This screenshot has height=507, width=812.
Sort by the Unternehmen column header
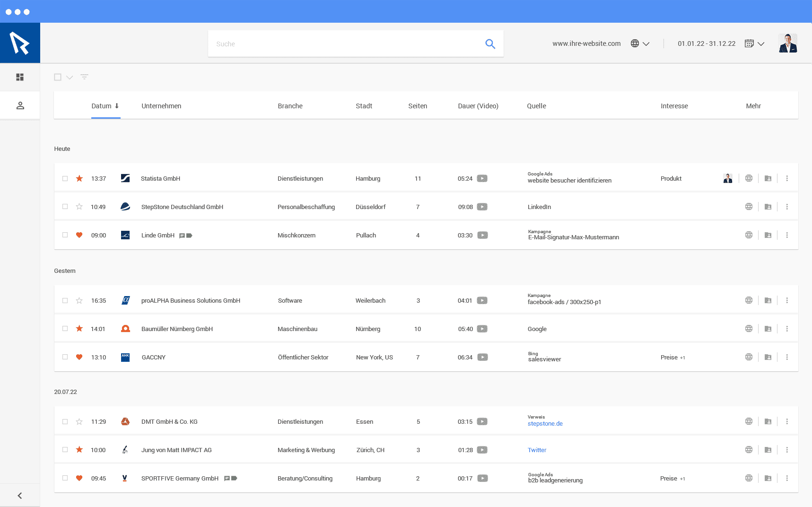click(x=161, y=106)
